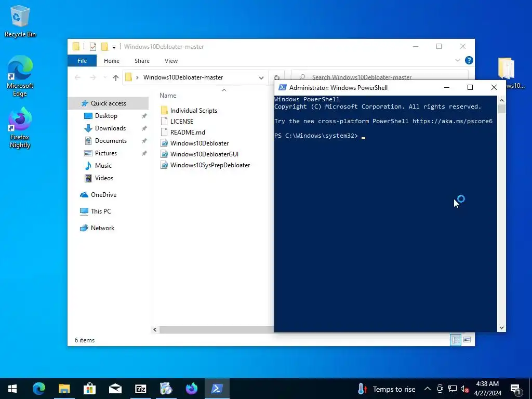The height and width of the screenshot is (399, 532).
Task: Open Edge from the taskbar
Action: [38, 389]
